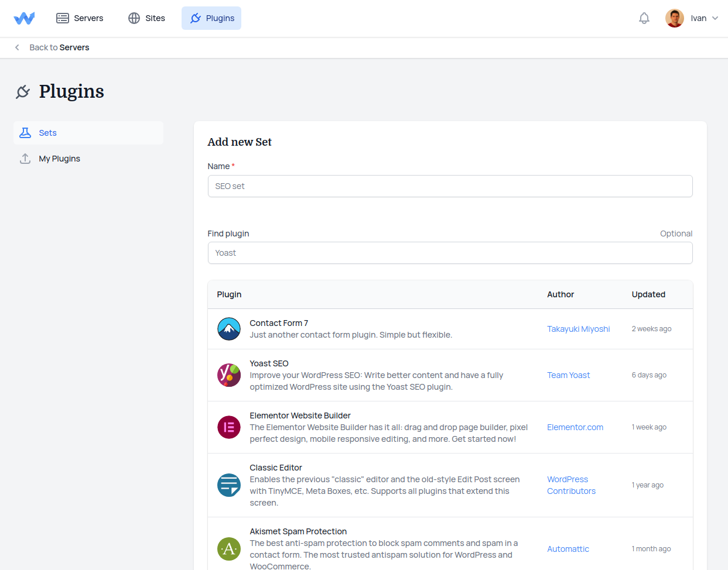Select the Classic Editor plugin title

[x=276, y=468]
